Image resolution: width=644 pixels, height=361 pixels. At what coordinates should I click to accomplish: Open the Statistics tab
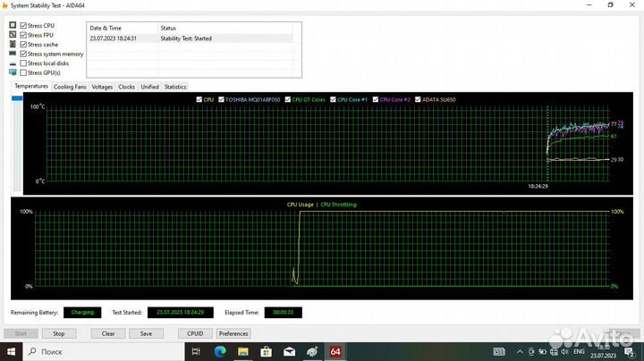click(175, 87)
